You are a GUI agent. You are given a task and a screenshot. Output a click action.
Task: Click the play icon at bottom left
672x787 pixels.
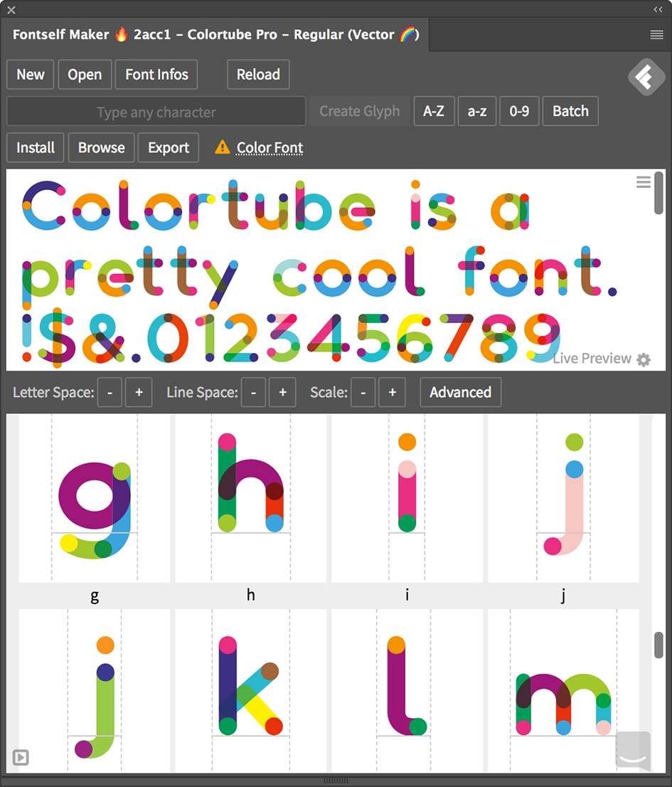[21, 757]
